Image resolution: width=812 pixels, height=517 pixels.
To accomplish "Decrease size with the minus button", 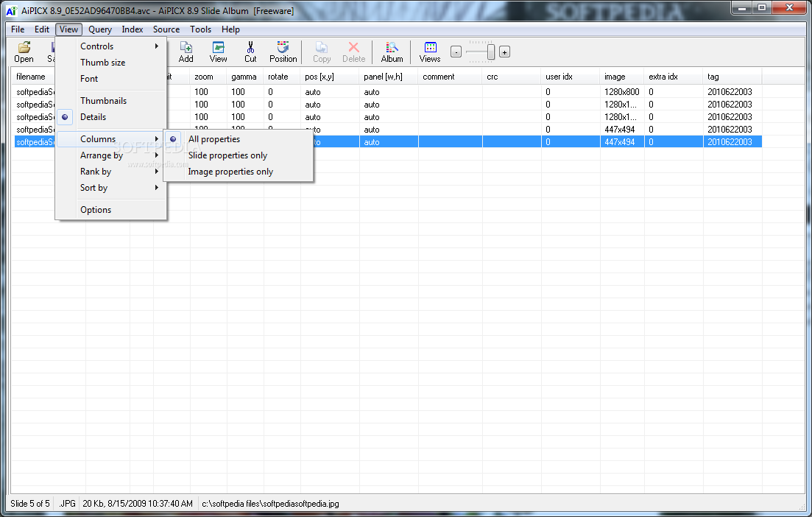I will coord(456,52).
